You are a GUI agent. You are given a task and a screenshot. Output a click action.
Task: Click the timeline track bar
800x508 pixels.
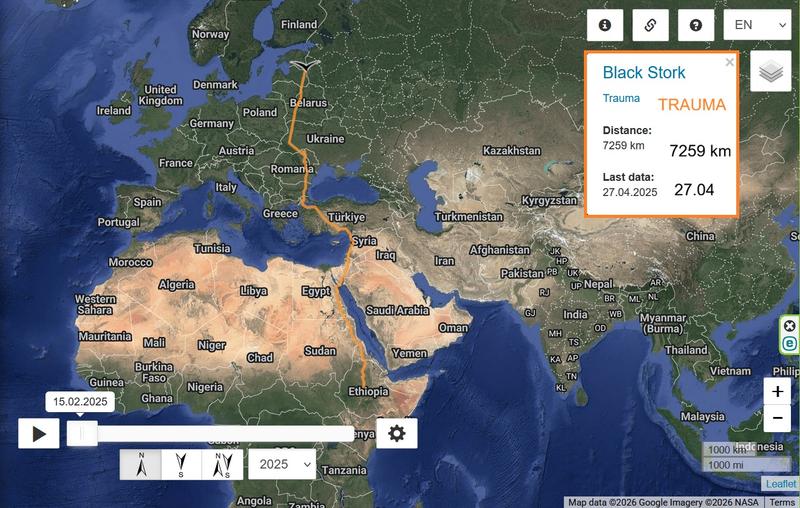pos(211,434)
